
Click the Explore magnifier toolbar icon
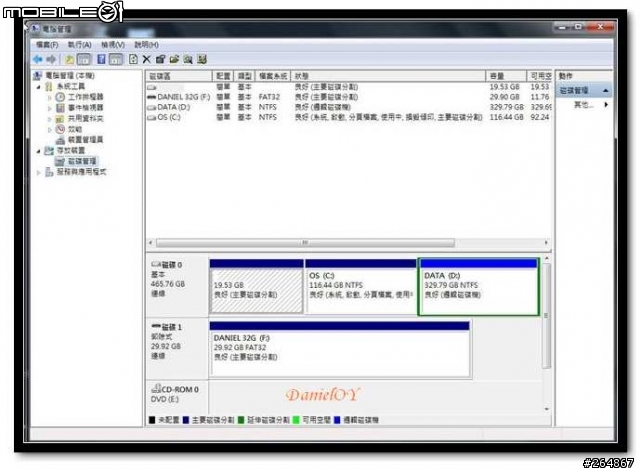[188, 60]
